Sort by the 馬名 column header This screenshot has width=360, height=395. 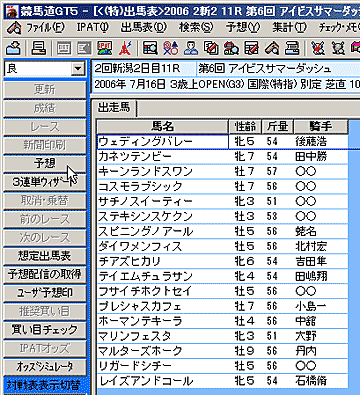(163, 126)
